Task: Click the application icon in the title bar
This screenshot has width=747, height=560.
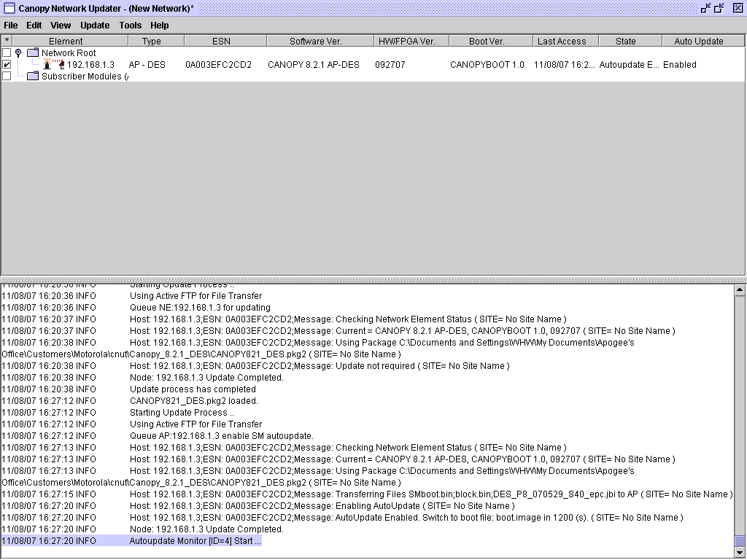Action: pyautogui.click(x=9, y=9)
